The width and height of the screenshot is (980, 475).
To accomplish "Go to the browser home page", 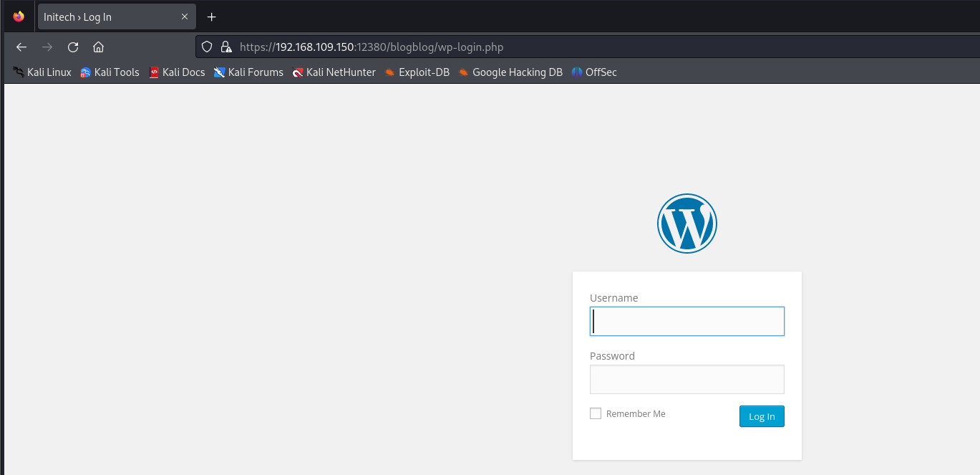I will (x=99, y=47).
